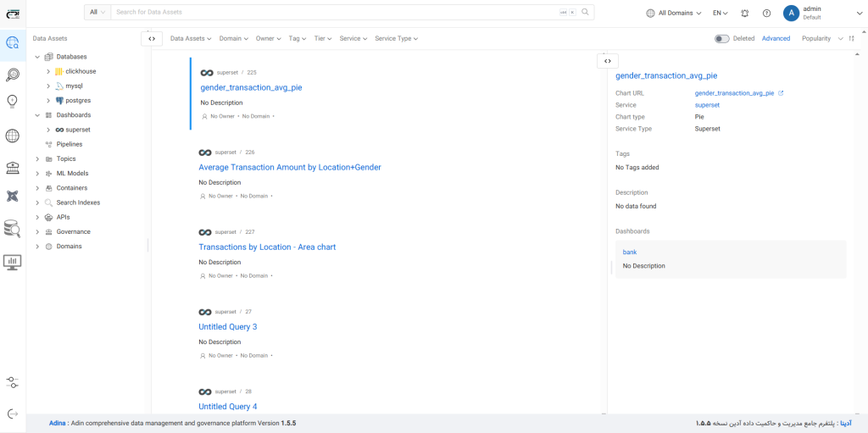
Task: Open the Owner filter menu
Action: pos(269,39)
